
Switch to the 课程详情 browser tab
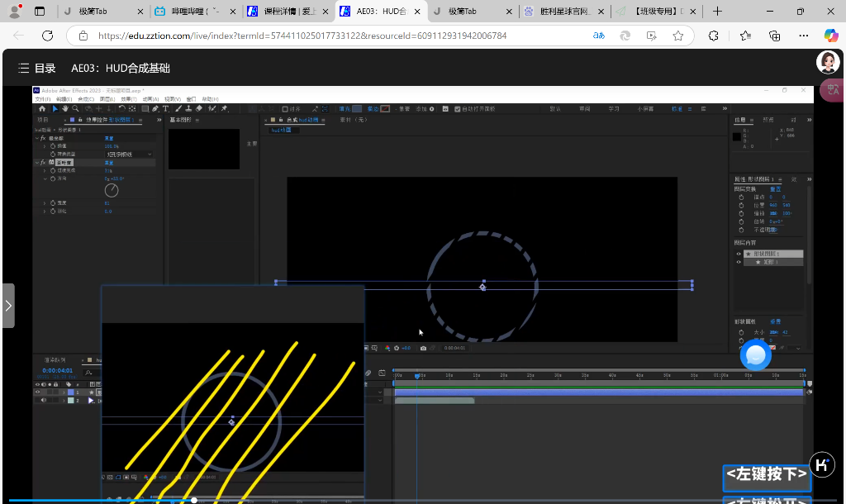[x=285, y=12]
